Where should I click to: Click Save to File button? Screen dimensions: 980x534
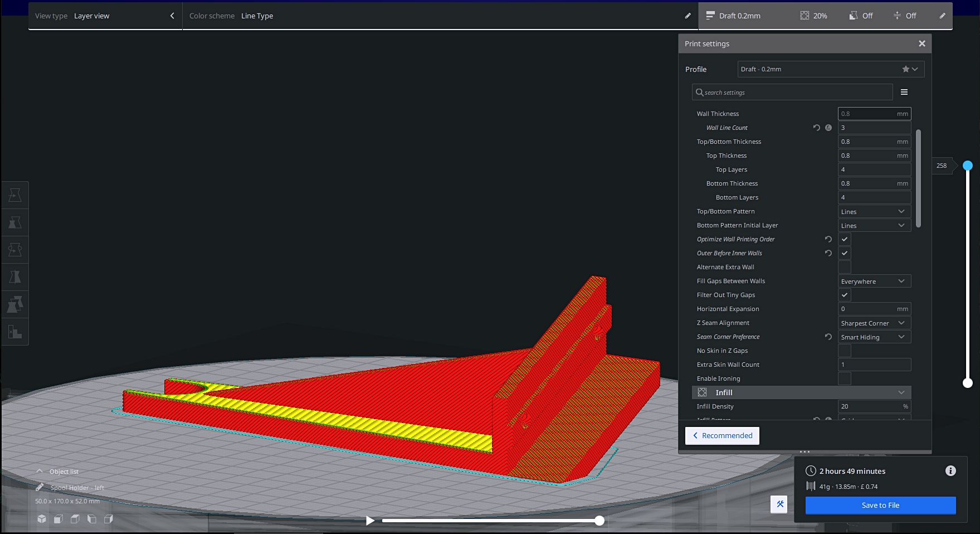[x=880, y=505]
